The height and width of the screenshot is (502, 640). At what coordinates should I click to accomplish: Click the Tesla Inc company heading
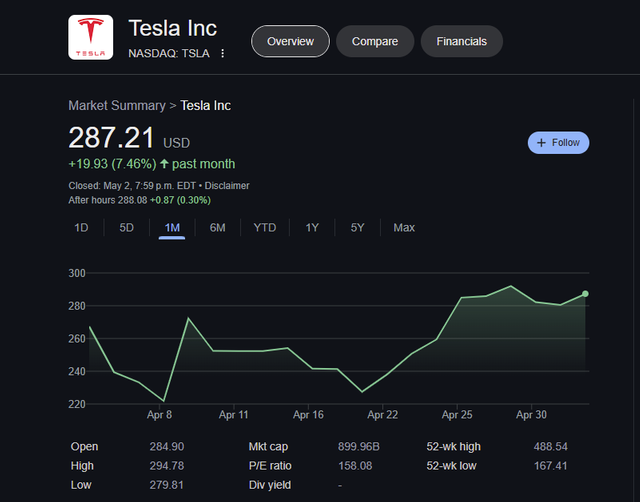point(173,28)
